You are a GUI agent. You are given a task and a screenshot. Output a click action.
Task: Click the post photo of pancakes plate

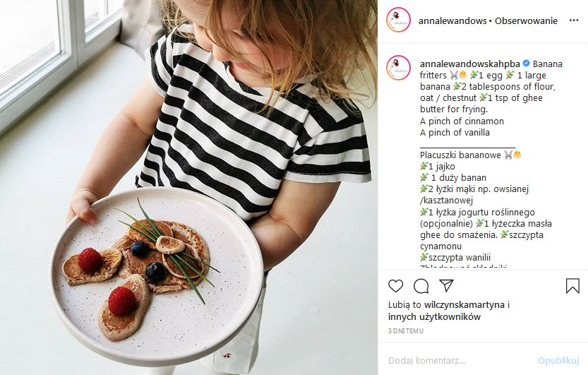[189, 188]
